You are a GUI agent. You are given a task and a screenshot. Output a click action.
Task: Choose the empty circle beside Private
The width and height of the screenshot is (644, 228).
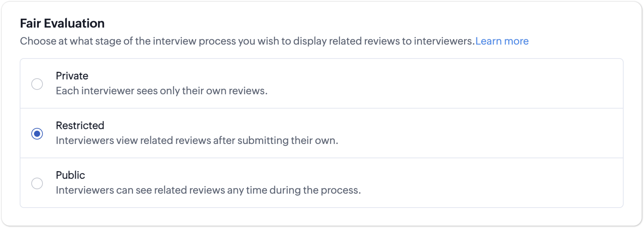point(37,84)
